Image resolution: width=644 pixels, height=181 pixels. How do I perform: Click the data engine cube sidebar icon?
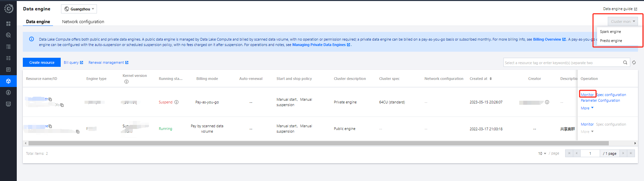[x=8, y=81]
